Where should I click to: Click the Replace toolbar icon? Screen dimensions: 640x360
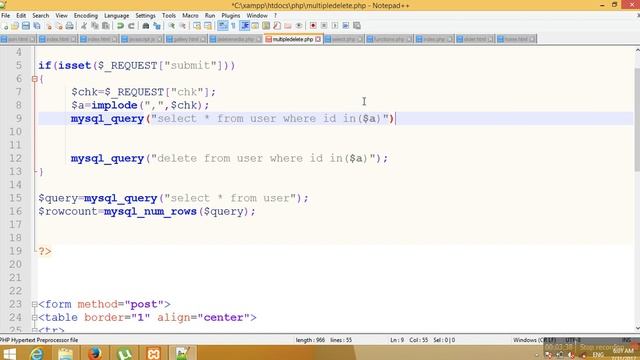(157, 26)
